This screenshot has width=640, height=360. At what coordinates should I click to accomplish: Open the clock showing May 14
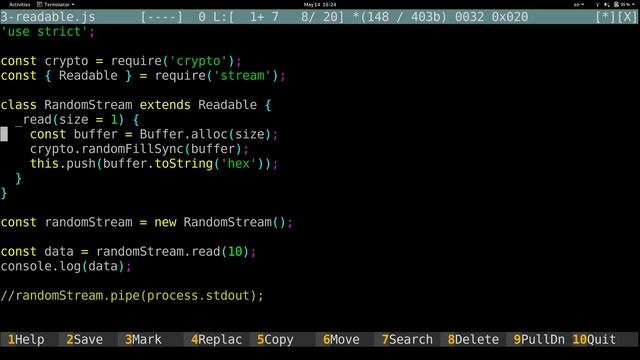(320, 4)
